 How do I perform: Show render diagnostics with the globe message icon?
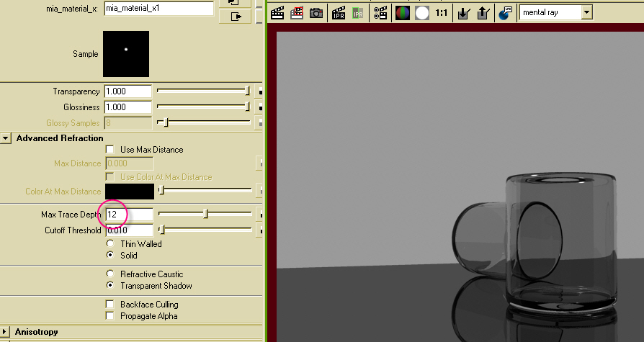click(505, 13)
